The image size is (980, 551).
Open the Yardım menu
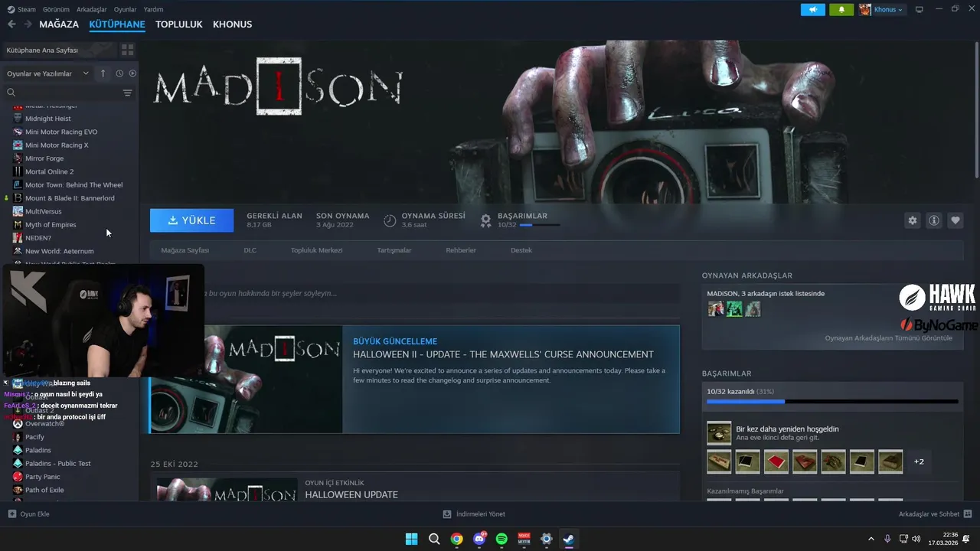point(153,9)
